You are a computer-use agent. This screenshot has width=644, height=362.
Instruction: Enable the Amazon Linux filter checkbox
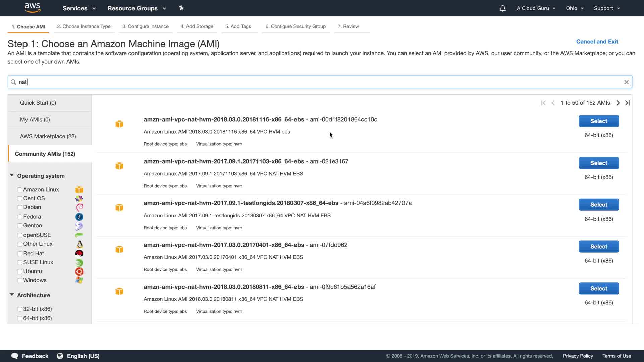[20, 190]
